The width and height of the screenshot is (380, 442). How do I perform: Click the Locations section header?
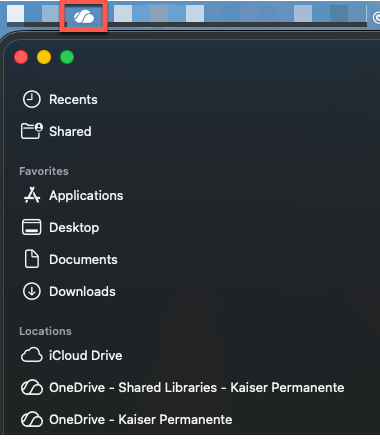pos(45,331)
